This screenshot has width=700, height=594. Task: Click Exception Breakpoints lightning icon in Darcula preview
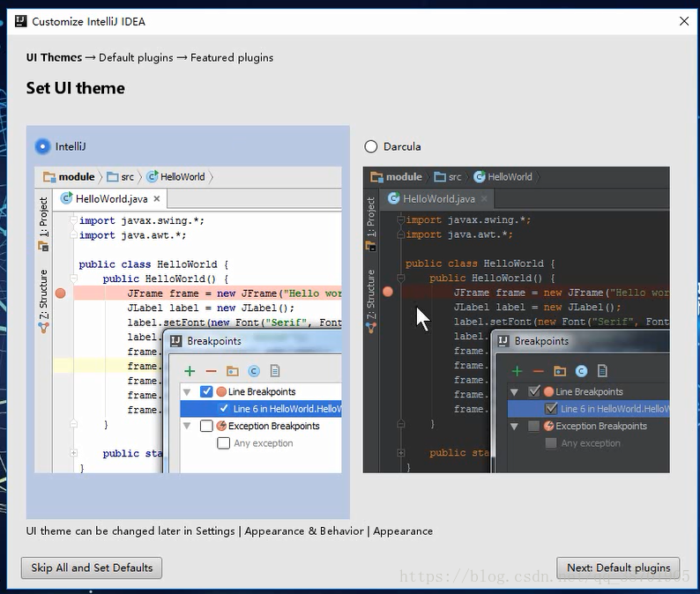pyautogui.click(x=548, y=426)
